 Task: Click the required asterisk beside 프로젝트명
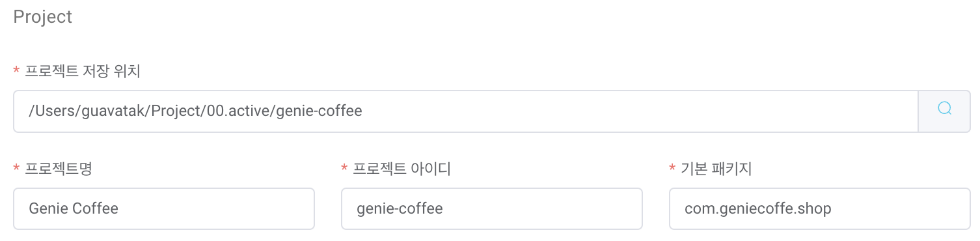tap(16, 168)
